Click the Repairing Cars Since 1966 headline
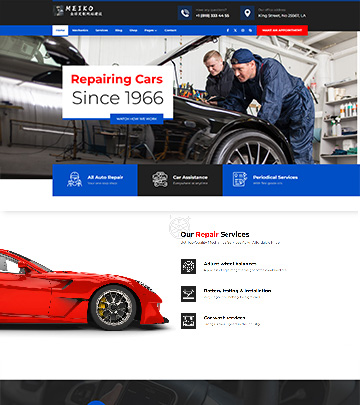 117,89
